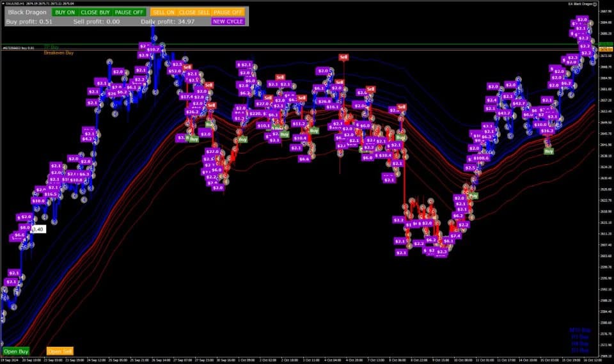
Task: Toggle the orange SELL ON switch
Action: pos(164,12)
